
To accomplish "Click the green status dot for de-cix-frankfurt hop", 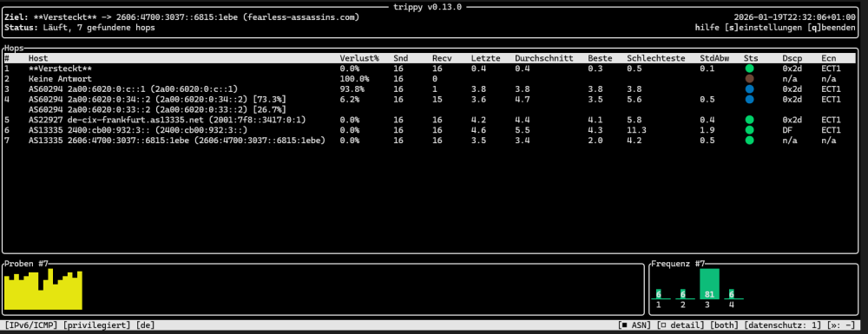I will [x=750, y=120].
